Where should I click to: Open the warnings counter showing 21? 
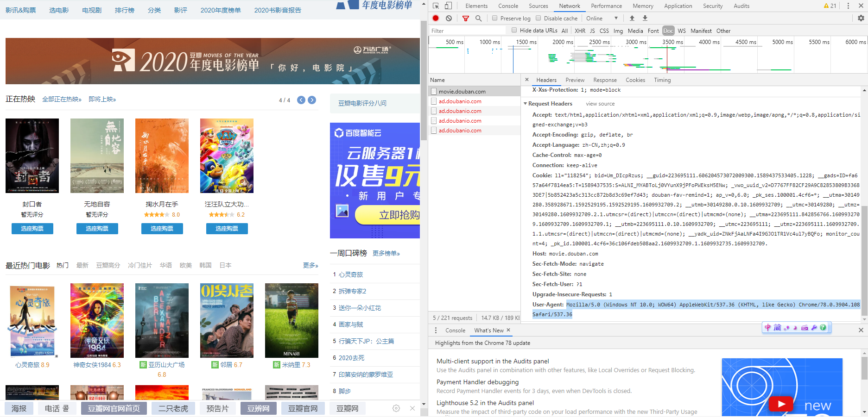pyautogui.click(x=830, y=6)
